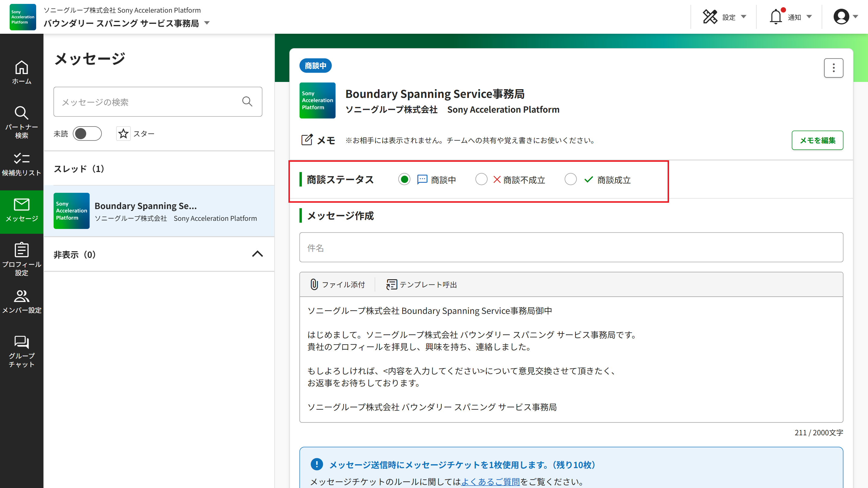
Task: Click the テンプレート呼出 template icon
Action: 391,284
